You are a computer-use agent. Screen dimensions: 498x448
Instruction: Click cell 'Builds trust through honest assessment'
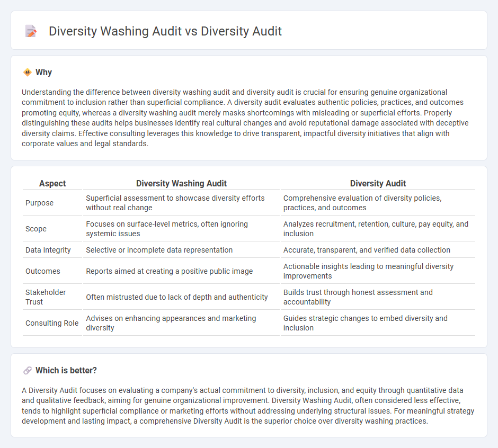click(378, 297)
